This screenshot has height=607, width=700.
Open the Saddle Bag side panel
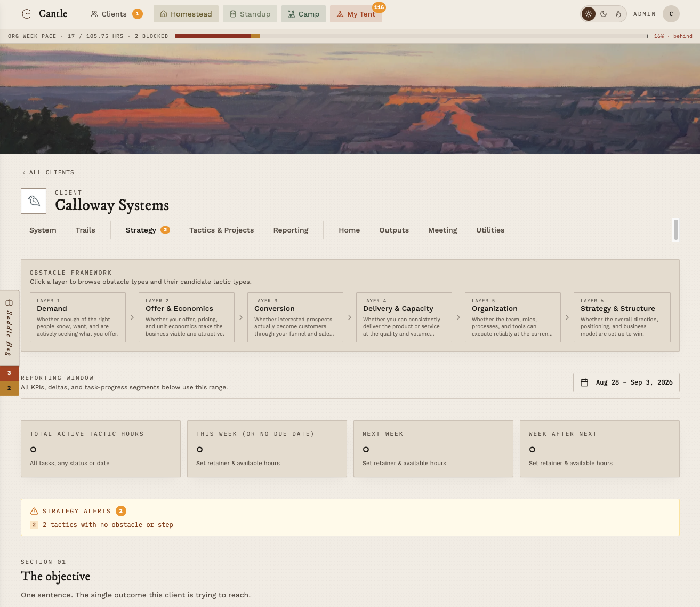9,328
